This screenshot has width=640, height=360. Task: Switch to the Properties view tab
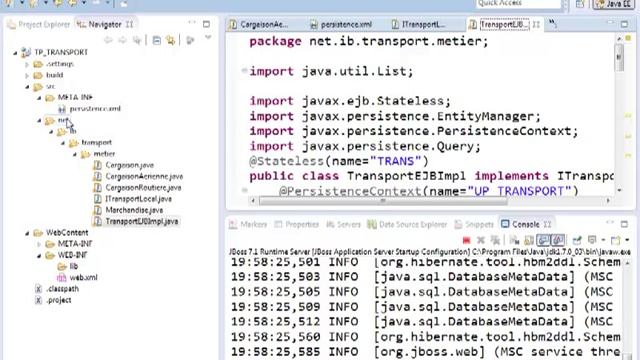(297, 224)
